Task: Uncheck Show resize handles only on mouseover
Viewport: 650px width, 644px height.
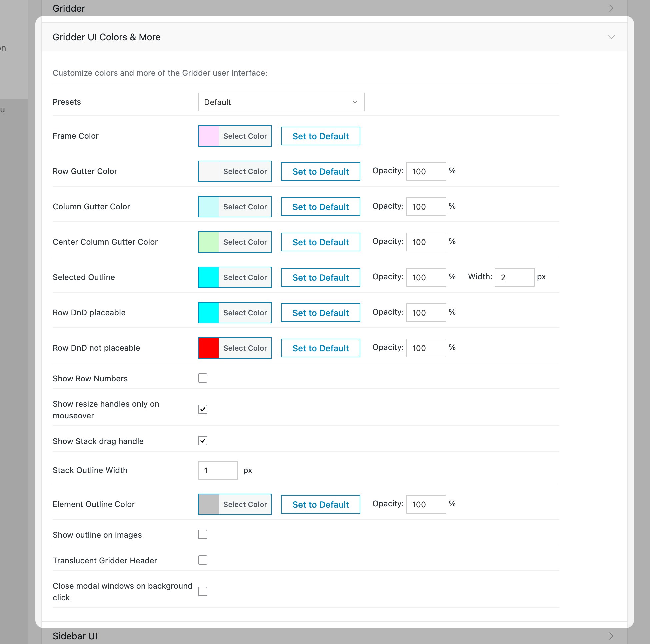Action: click(203, 409)
